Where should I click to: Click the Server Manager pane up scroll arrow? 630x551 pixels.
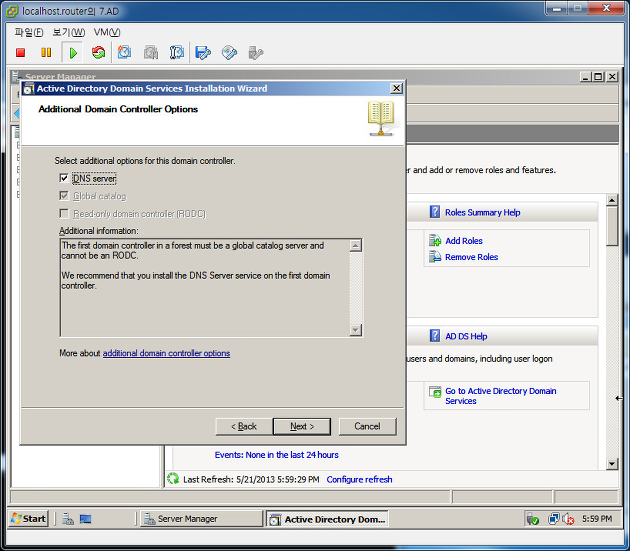tap(612, 200)
